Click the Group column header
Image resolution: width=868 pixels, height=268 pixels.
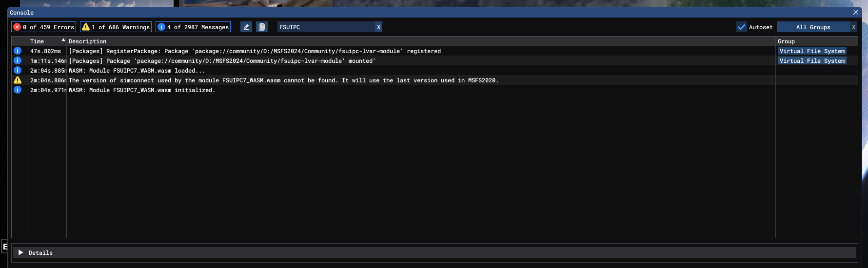(x=786, y=41)
